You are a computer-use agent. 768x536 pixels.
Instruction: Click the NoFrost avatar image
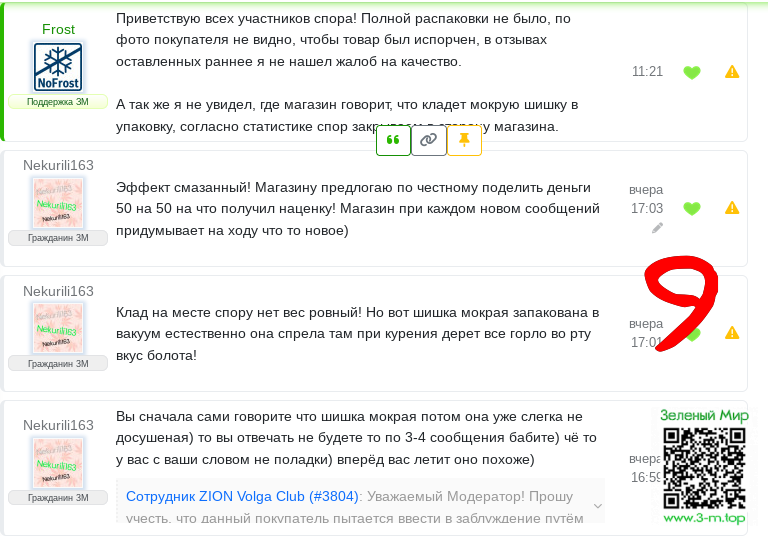tap(58, 67)
